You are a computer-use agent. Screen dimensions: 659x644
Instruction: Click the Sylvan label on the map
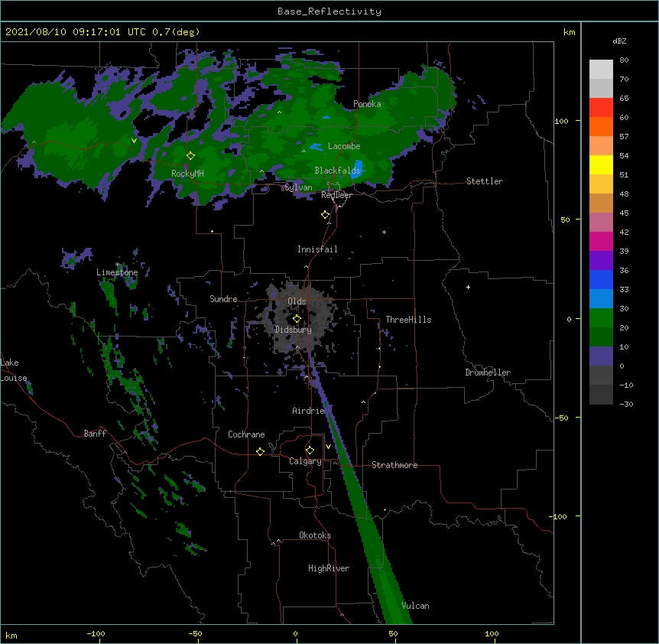point(298,187)
